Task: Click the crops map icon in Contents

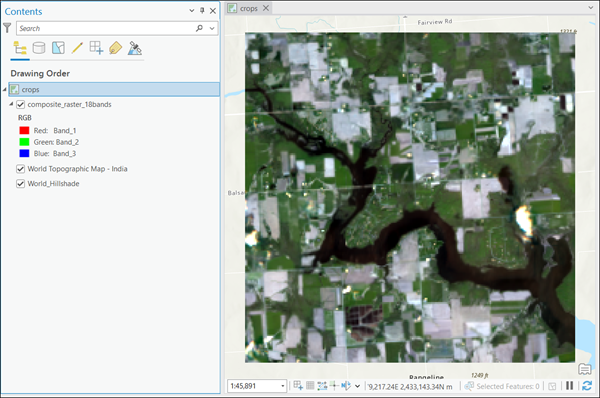Action: 15,90
